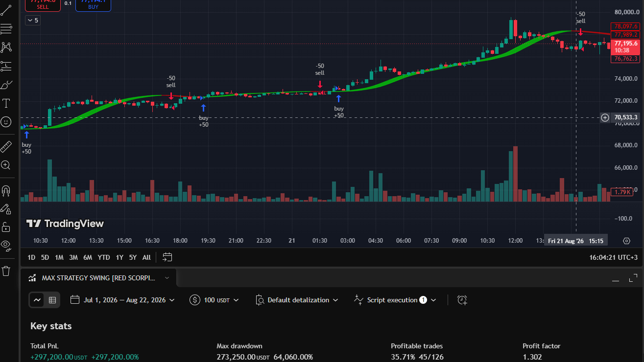Open the Default detalization dropdown
Screen dimensions: 644x362
pos(297,300)
